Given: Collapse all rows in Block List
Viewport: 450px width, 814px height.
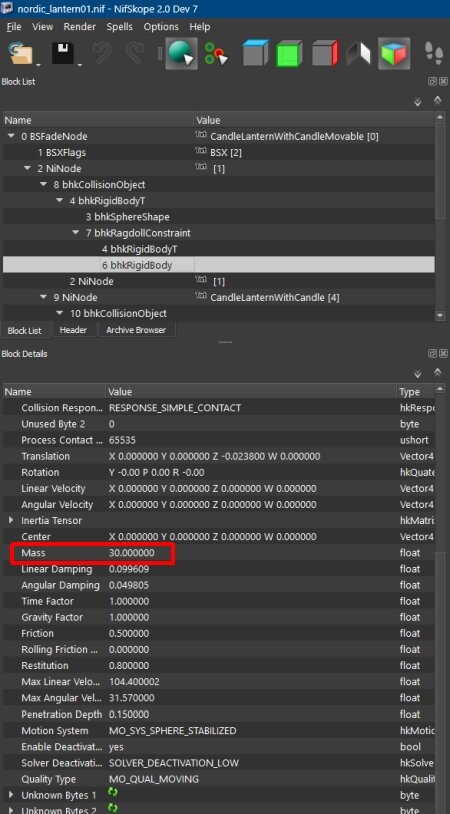Looking at the screenshot, I should 438,100.
